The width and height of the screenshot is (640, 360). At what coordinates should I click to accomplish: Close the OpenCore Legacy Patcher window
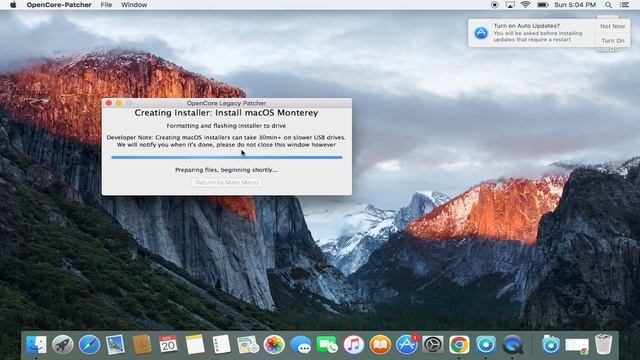pyautogui.click(x=109, y=103)
